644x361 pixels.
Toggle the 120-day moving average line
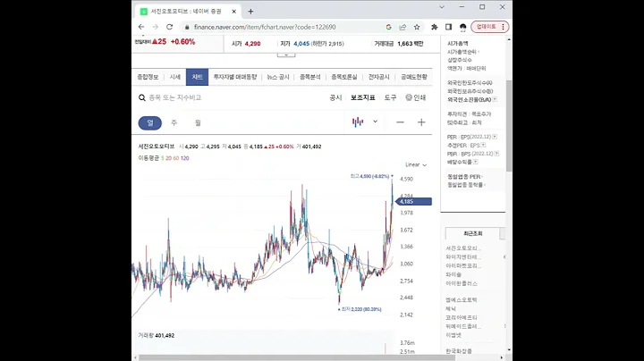[185, 158]
